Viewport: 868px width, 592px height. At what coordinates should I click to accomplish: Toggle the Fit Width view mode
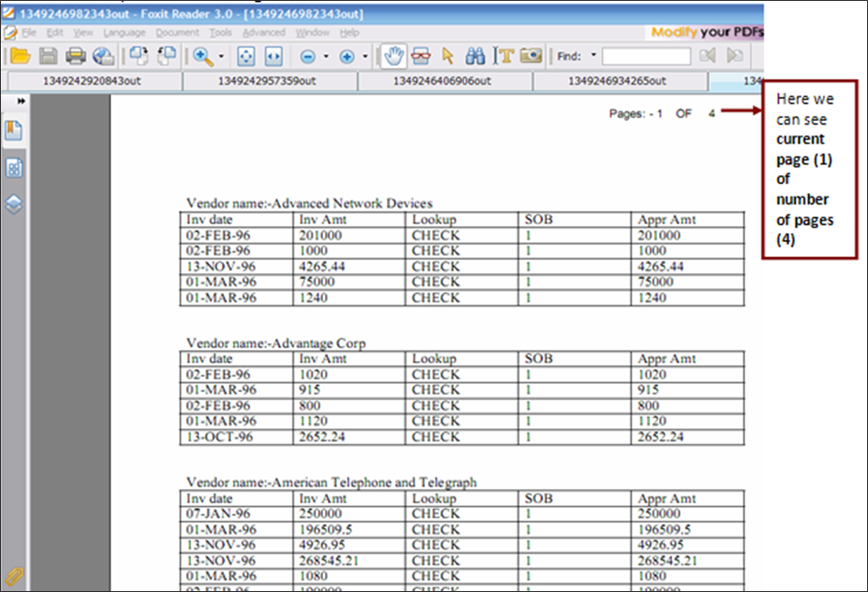click(x=274, y=56)
